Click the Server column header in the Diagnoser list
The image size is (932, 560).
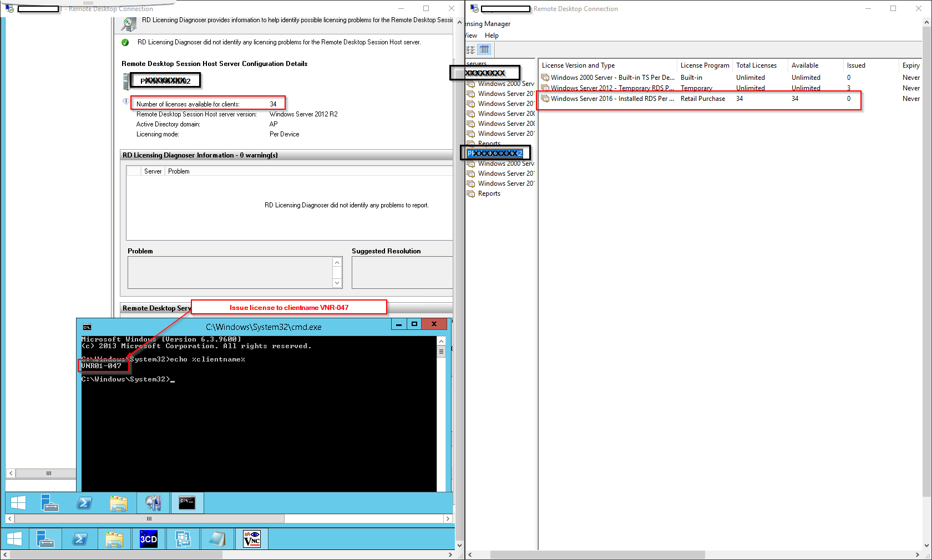[x=153, y=171]
